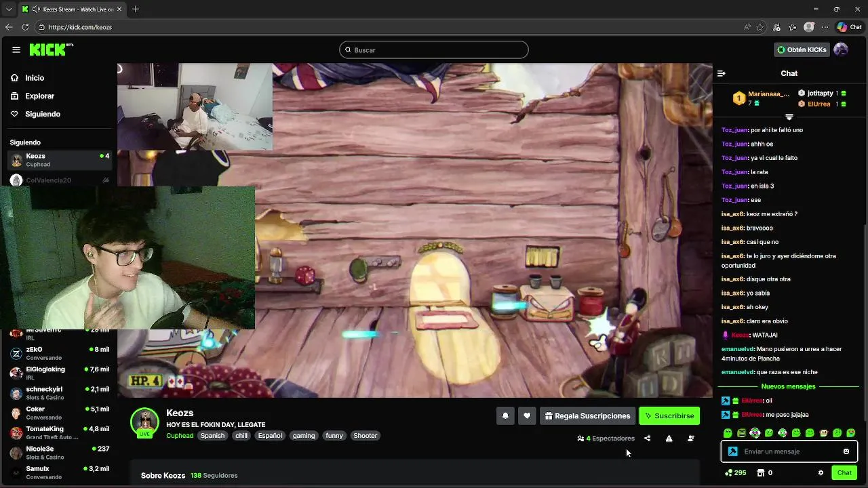The height and width of the screenshot is (488, 868).
Task: Open a new browser tab
Action: point(136,9)
